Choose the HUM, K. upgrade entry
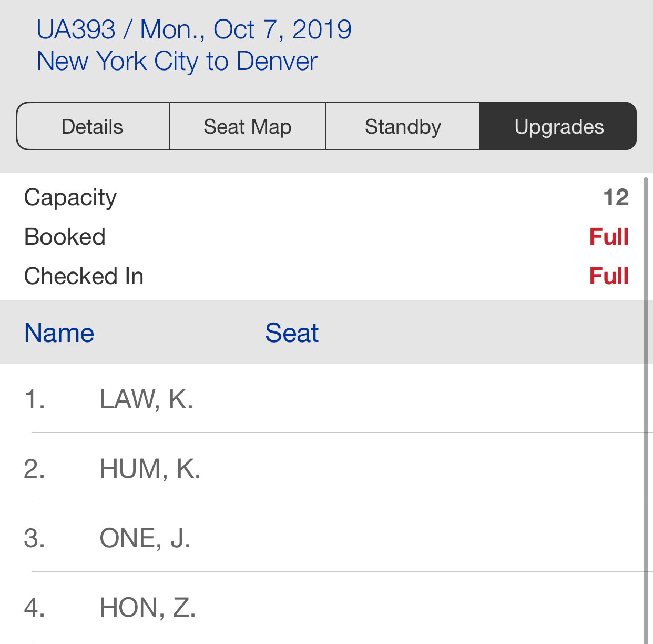This screenshot has width=653, height=644. (x=150, y=469)
